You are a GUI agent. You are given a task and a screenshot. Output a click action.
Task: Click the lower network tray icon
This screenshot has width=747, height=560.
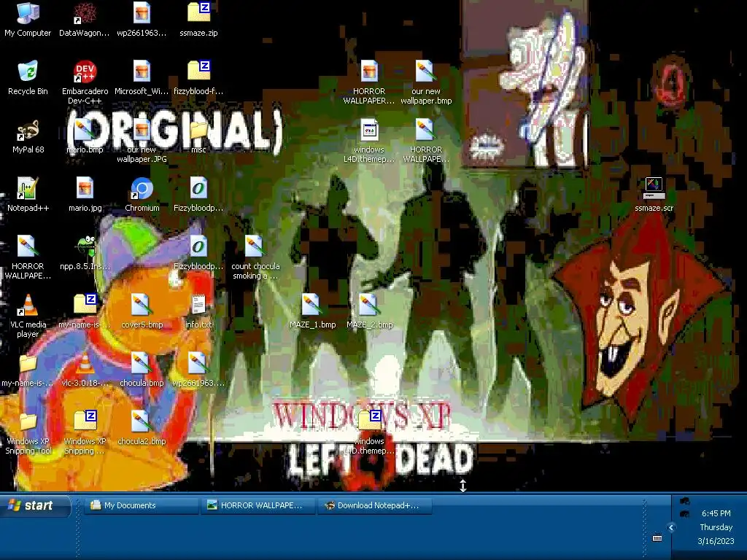(684, 514)
